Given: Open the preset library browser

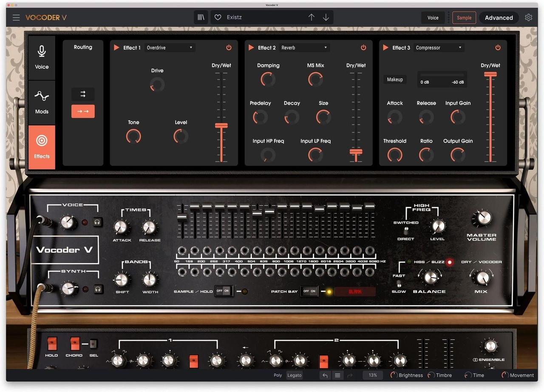Looking at the screenshot, I should click(201, 17).
